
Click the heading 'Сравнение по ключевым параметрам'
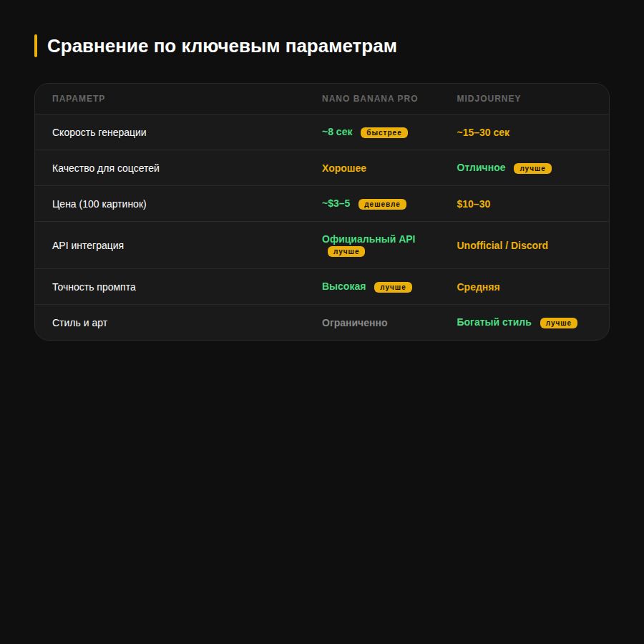point(222,46)
